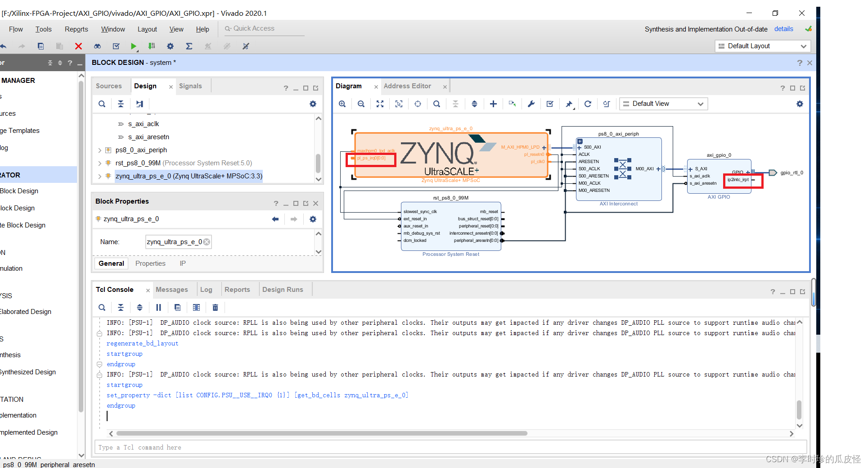Switch to the Address Editor tab
Screen dimensions: 868x468
coord(407,86)
